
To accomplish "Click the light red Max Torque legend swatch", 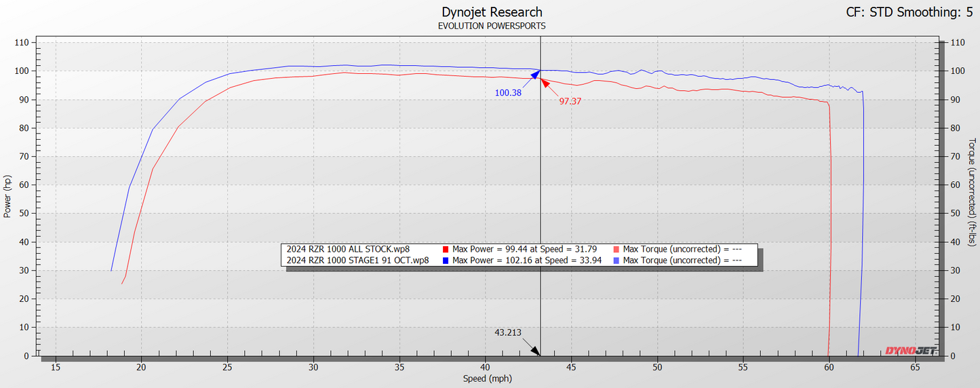I will [x=616, y=249].
